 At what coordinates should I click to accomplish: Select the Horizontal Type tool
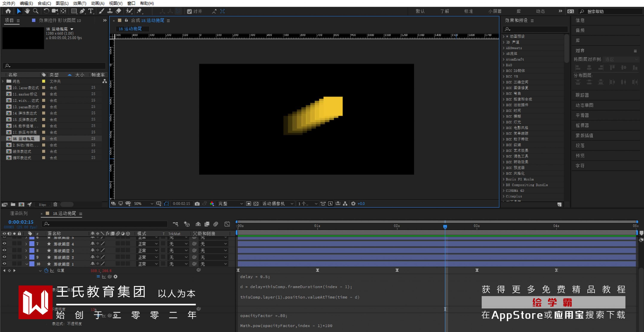pyautogui.click(x=91, y=11)
